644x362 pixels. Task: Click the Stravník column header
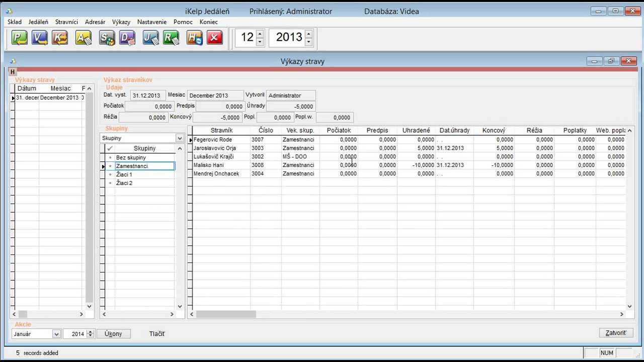tap(221, 131)
